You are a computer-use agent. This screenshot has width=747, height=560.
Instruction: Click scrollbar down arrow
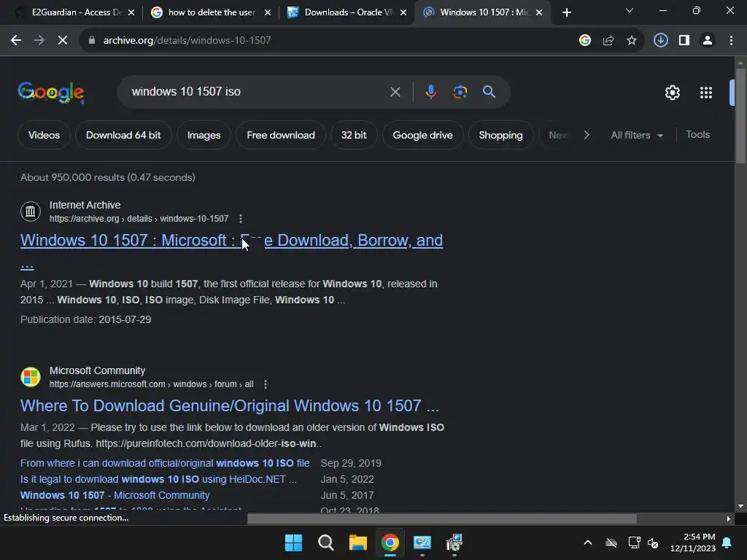[740, 506]
